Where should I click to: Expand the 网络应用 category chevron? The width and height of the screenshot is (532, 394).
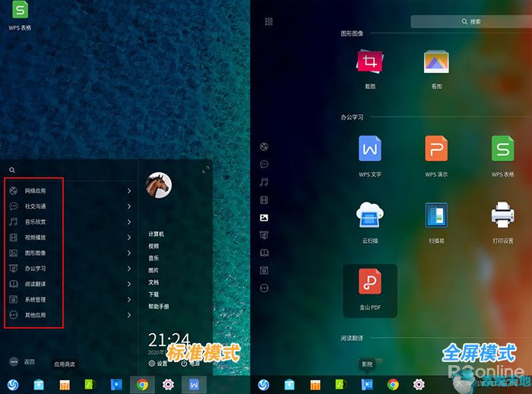point(129,191)
